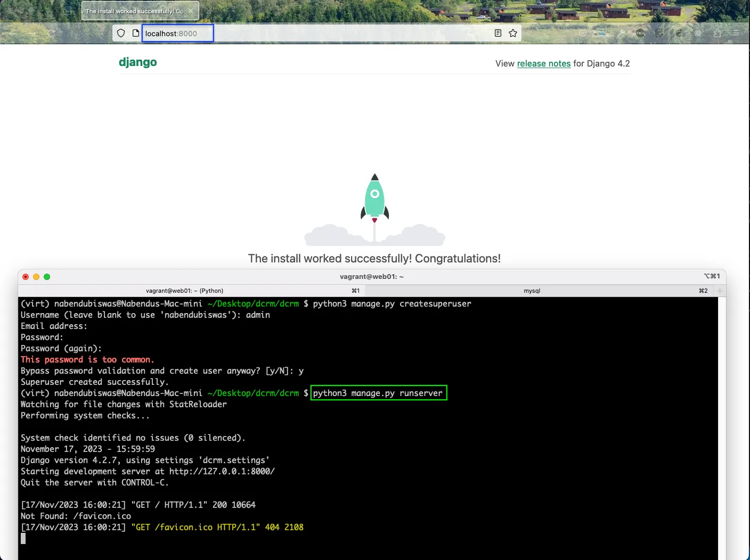Open the TWD extension icon

640,33
